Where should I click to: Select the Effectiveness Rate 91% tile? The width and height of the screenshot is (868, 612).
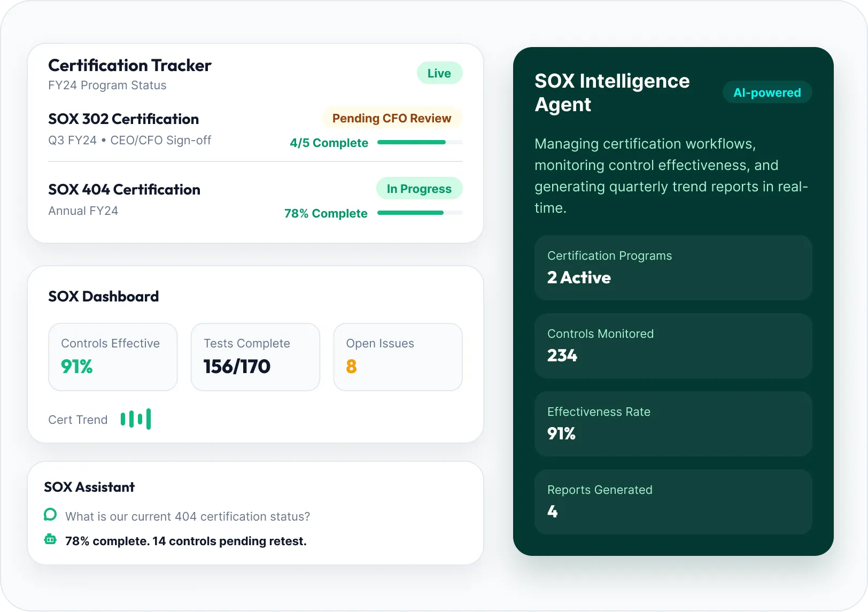point(673,424)
